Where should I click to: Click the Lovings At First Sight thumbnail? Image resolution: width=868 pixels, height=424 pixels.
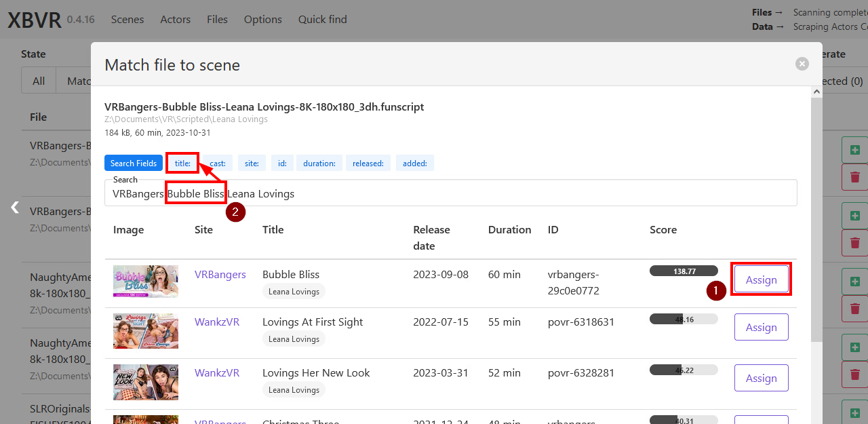point(146,330)
